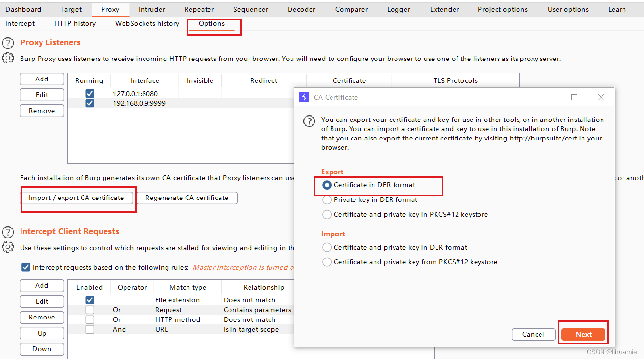Click Edit button for intercept rules
Screen dimensions: 644x359
point(42,301)
